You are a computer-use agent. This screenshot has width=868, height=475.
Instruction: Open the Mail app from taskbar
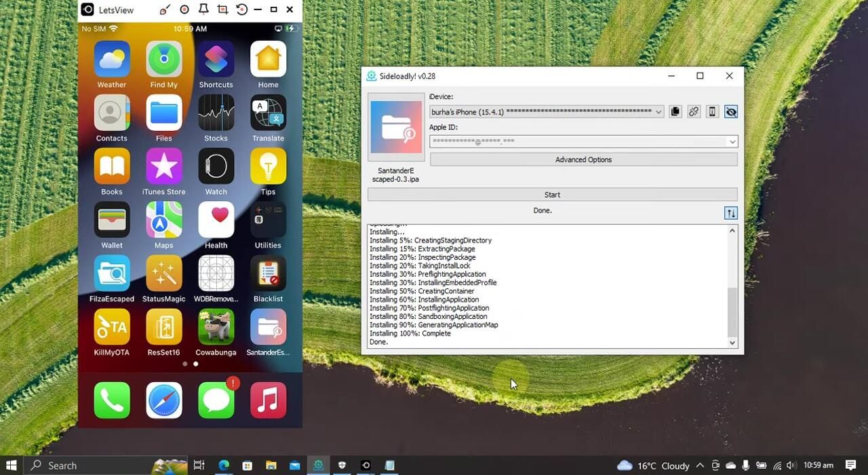(x=294, y=465)
